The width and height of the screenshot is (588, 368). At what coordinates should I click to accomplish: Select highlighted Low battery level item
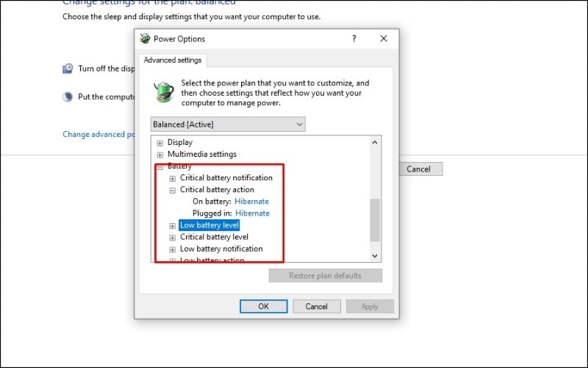[x=209, y=225]
